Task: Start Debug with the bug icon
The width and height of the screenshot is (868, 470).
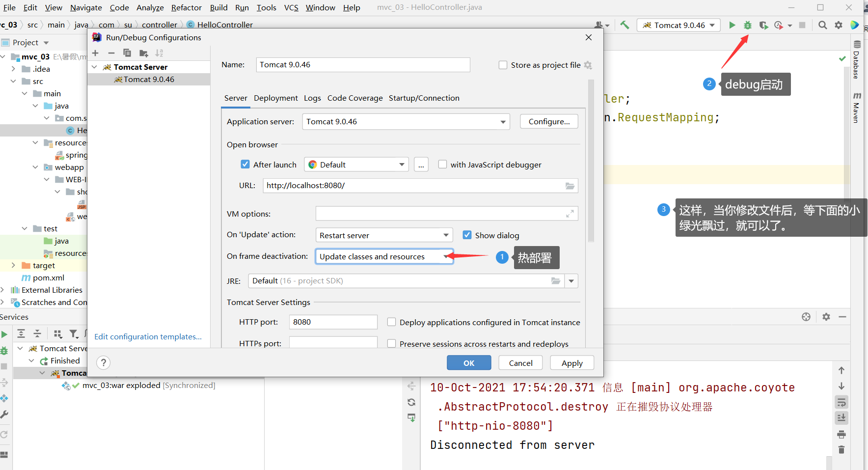Action: click(747, 25)
